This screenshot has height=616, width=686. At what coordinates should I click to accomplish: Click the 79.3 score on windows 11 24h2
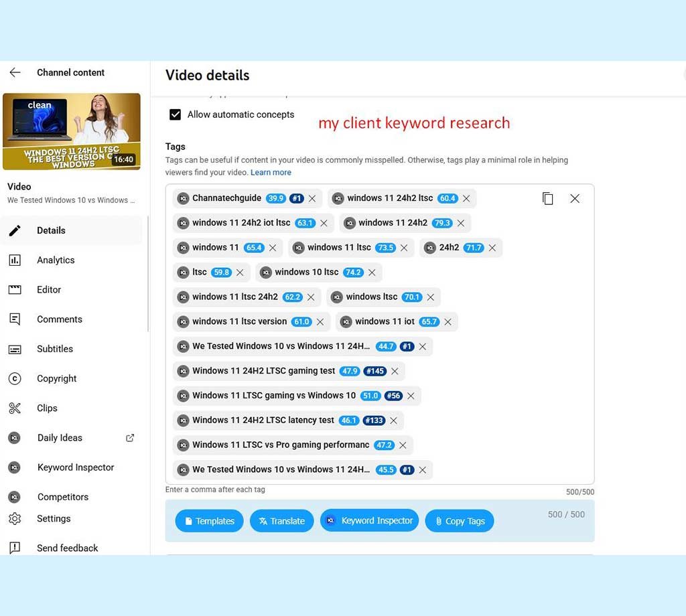(x=442, y=223)
